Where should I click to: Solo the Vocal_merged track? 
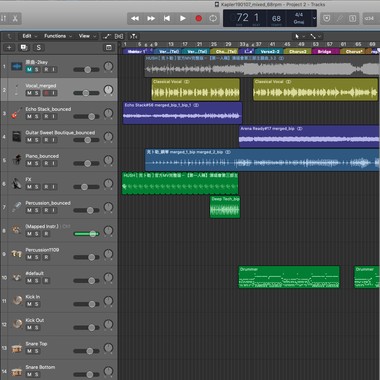[36, 93]
